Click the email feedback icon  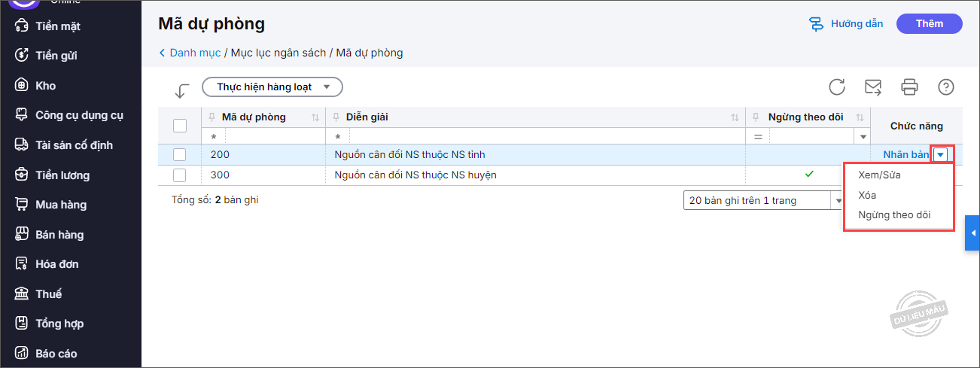(x=873, y=87)
